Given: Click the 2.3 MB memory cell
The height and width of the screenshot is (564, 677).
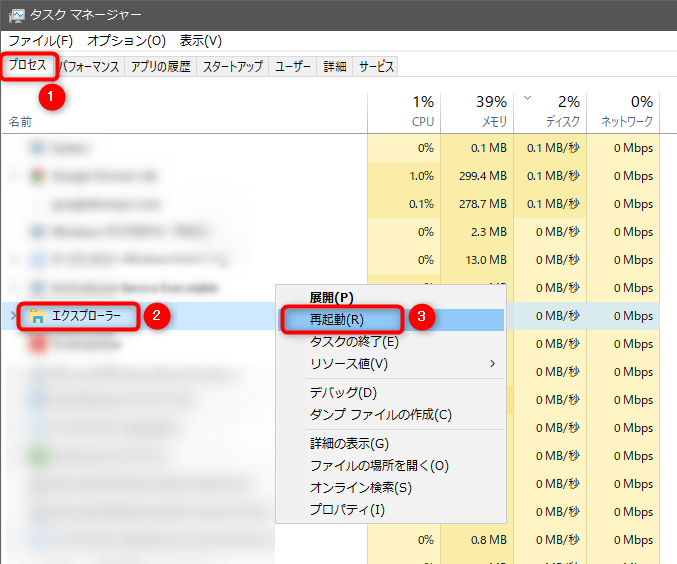Looking at the screenshot, I should tap(477, 232).
